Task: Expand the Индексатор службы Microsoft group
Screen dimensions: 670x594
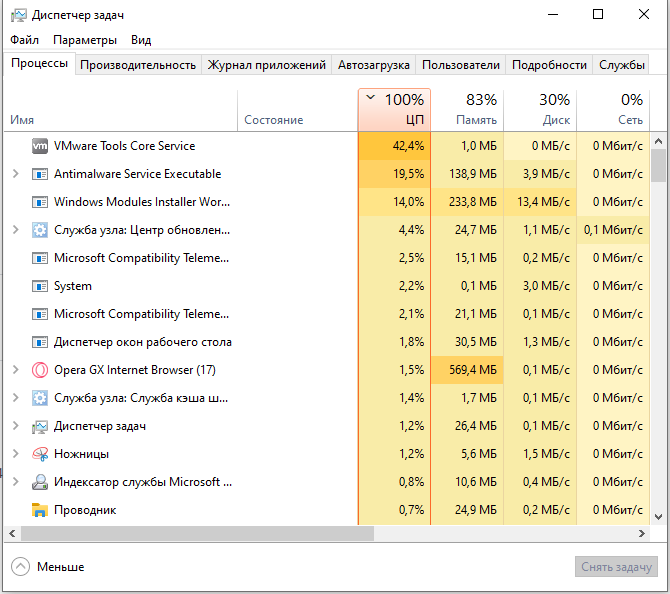Action: pos(16,482)
